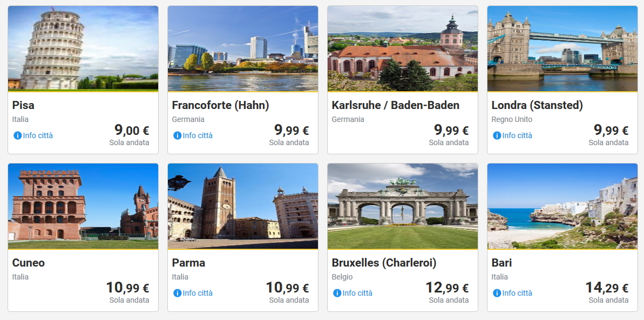Open the Frankfurt skyline photo
Image resolution: width=644 pixels, height=320 pixels.
243,49
